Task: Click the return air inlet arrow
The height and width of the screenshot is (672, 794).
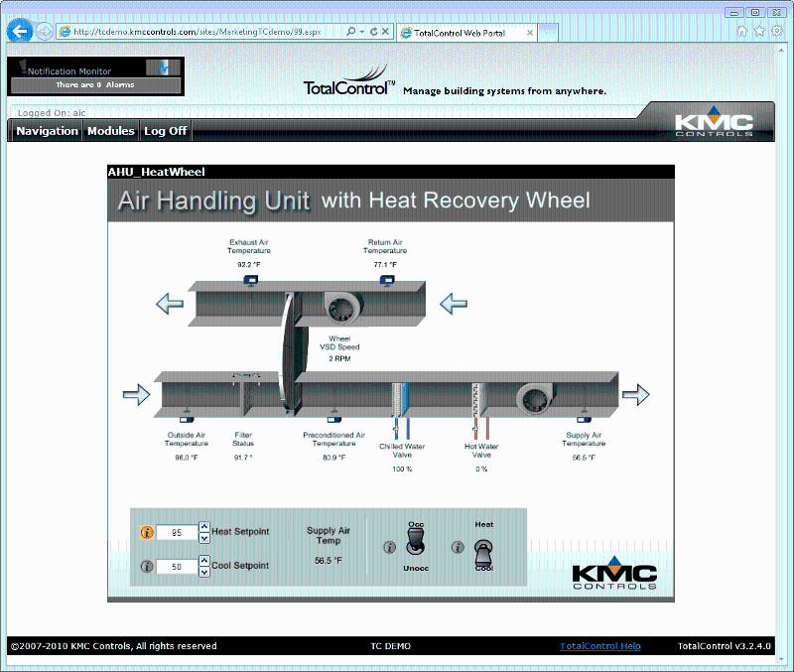Action: [x=454, y=304]
